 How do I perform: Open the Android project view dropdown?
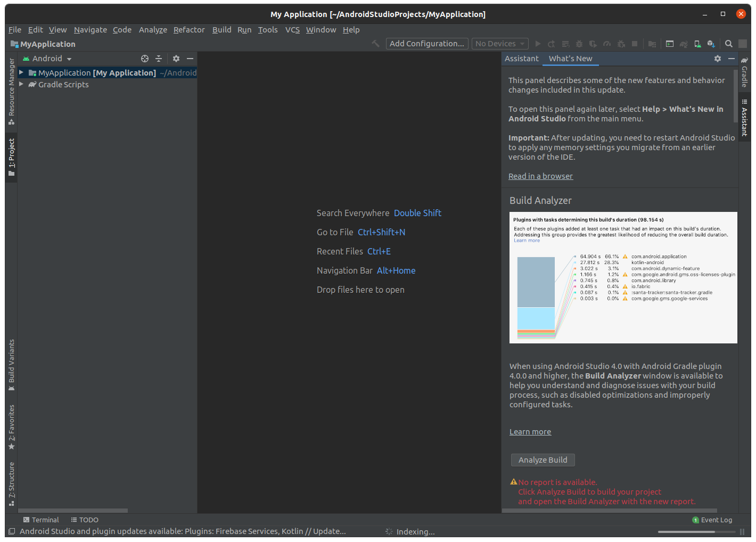(x=47, y=59)
